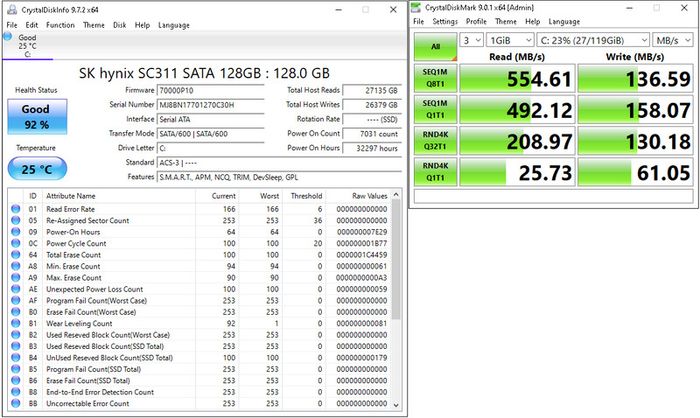
Task: Click status orb for Re-Assigned Sector Count row
Action: [x=16, y=220]
